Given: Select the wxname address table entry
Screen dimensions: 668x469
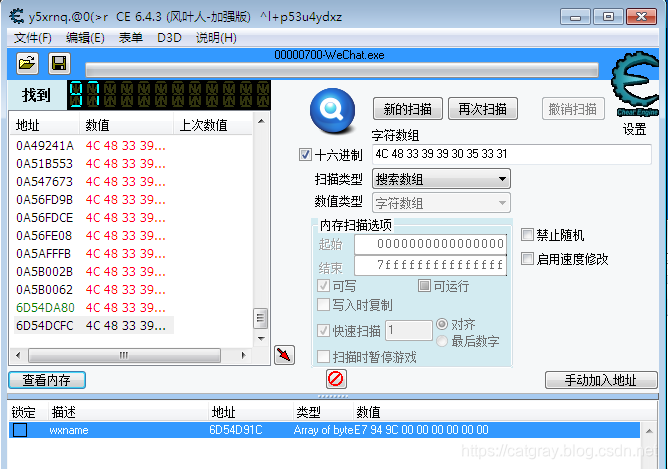Looking at the screenshot, I should (324, 430).
